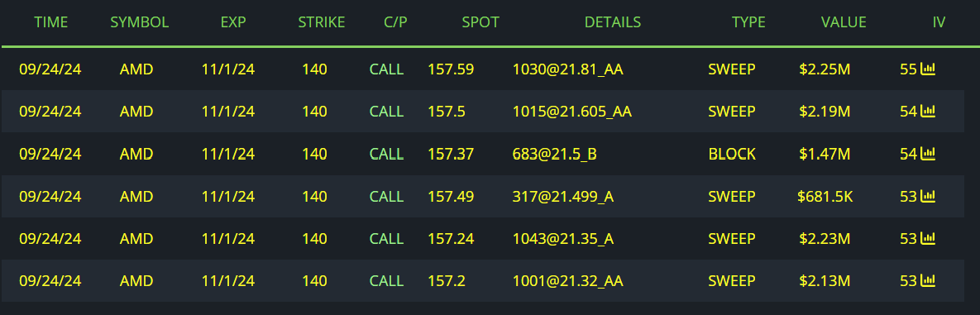Image resolution: width=980 pixels, height=315 pixels.
Task: Open IV chart icon for 1001@21.32_AA row
Action: [928, 280]
